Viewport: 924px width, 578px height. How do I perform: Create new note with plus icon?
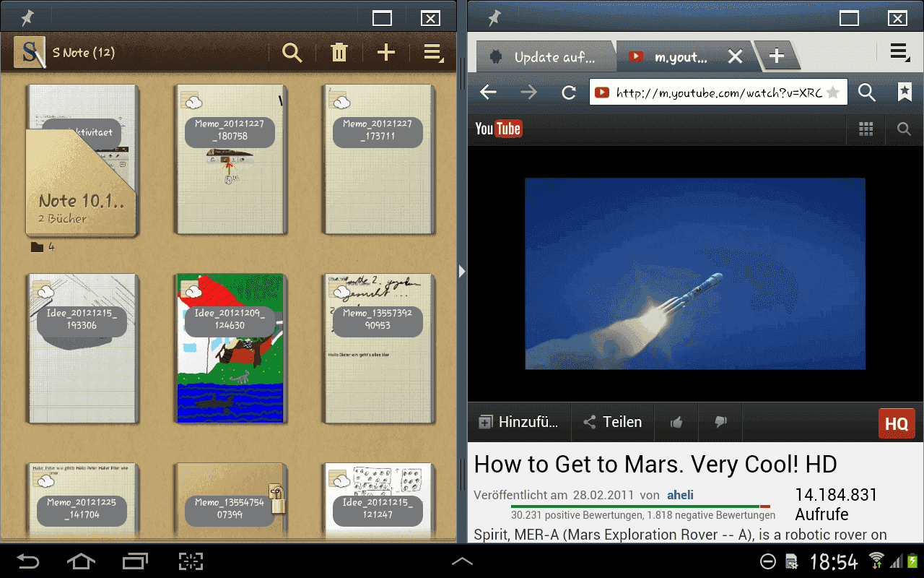click(x=386, y=52)
